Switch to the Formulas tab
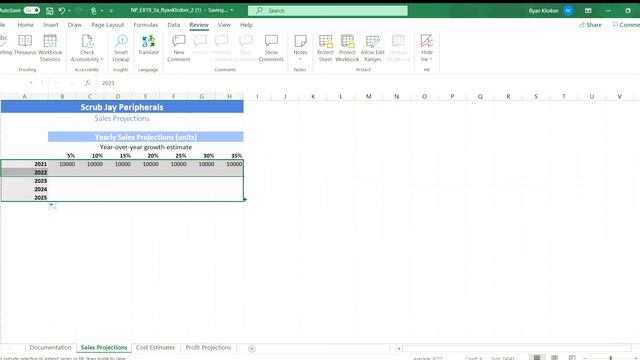 tap(145, 25)
